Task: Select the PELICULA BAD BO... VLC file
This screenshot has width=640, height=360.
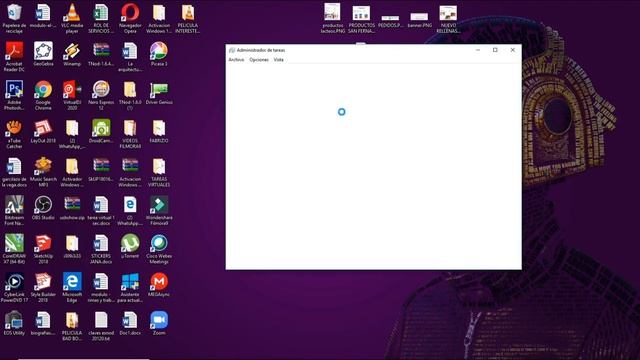Action: pos(72,326)
